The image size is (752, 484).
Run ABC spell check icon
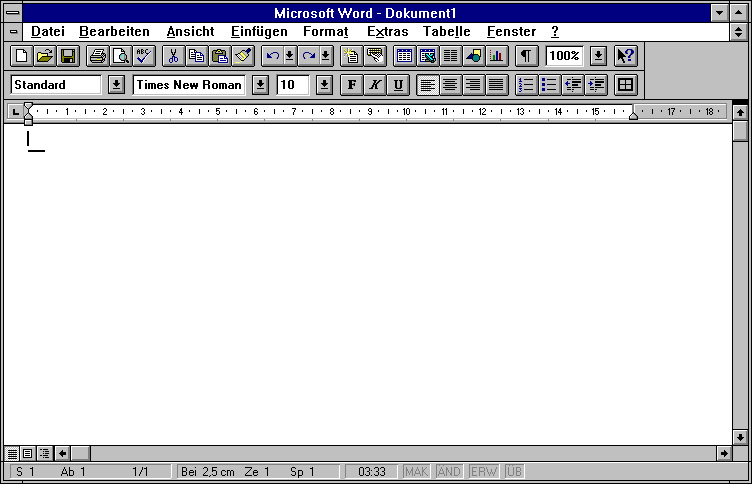point(144,56)
